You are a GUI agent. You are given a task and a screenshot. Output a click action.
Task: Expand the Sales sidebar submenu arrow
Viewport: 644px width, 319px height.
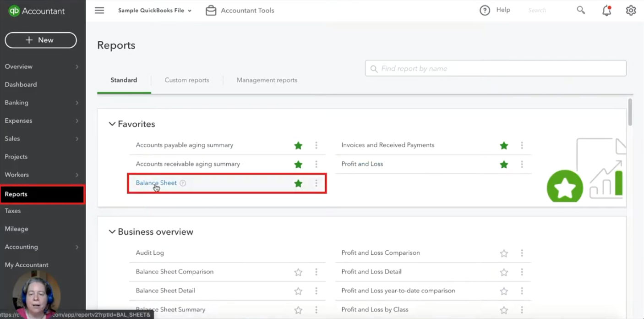click(77, 139)
